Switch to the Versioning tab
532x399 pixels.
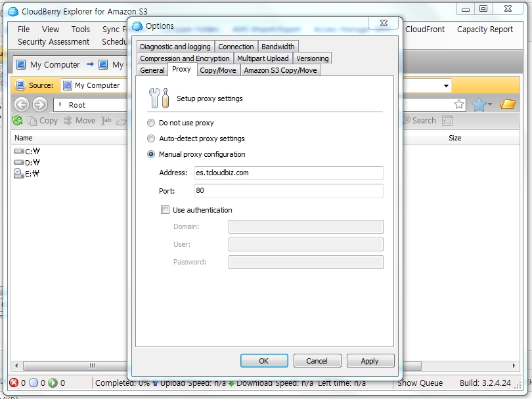(x=313, y=58)
